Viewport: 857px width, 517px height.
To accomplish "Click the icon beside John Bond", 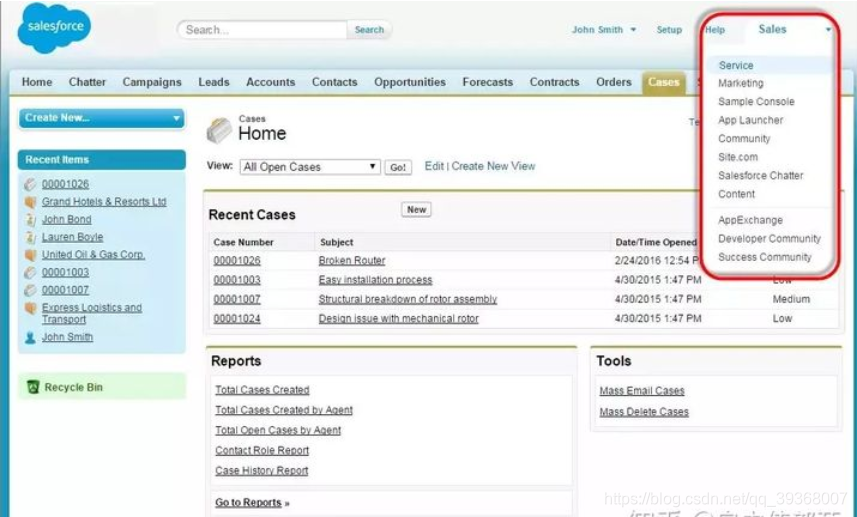I will pos(31,220).
